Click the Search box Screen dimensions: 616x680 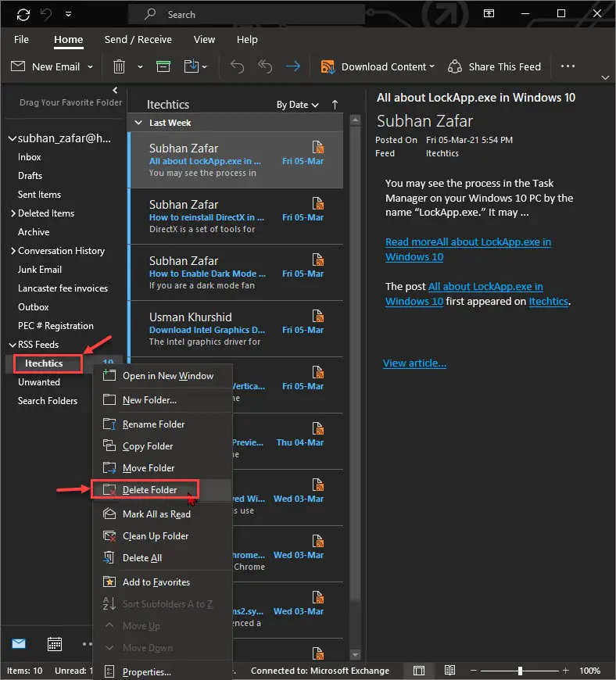[x=246, y=14]
